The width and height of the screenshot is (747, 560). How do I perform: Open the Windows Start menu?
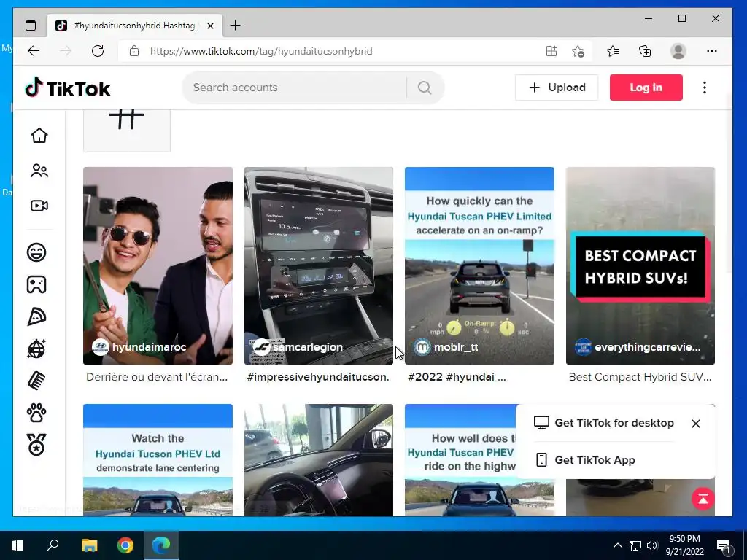point(18,545)
